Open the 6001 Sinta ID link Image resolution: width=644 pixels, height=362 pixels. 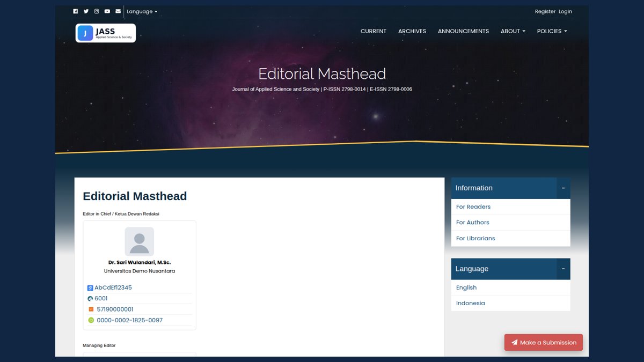101,299
